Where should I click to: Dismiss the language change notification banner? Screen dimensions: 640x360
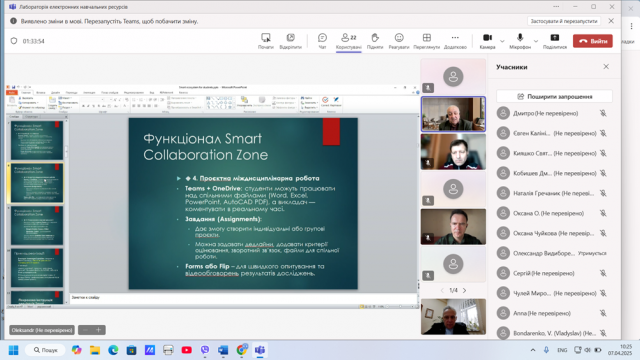[x=611, y=21]
